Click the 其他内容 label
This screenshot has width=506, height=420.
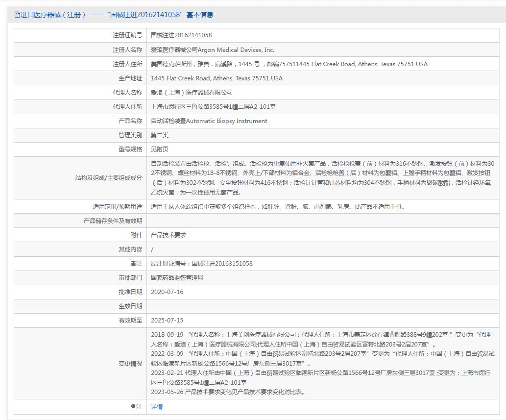pos(130,249)
